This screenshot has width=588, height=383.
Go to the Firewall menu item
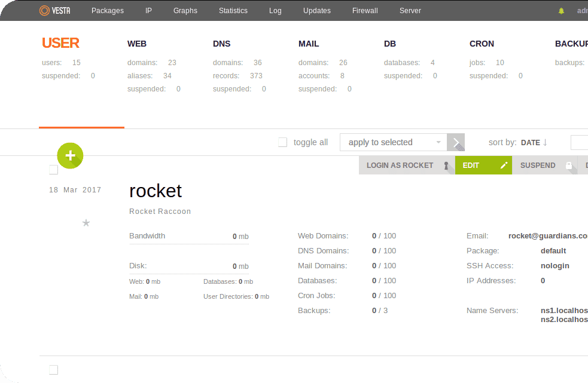point(365,11)
